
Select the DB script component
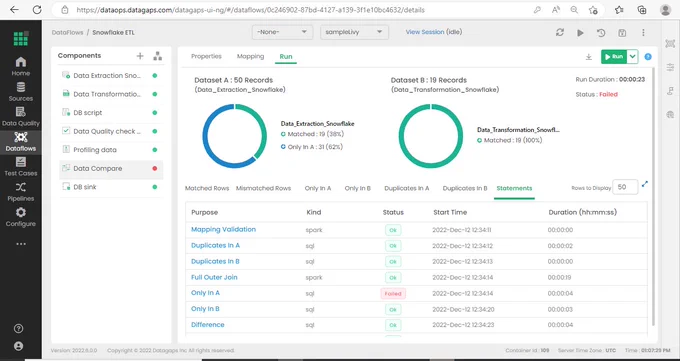click(111, 113)
